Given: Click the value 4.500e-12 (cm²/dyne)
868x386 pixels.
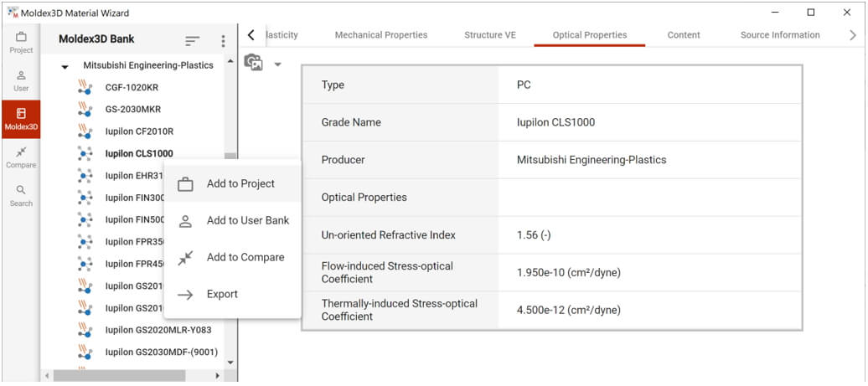Looking at the screenshot, I should pyautogui.click(x=569, y=311).
